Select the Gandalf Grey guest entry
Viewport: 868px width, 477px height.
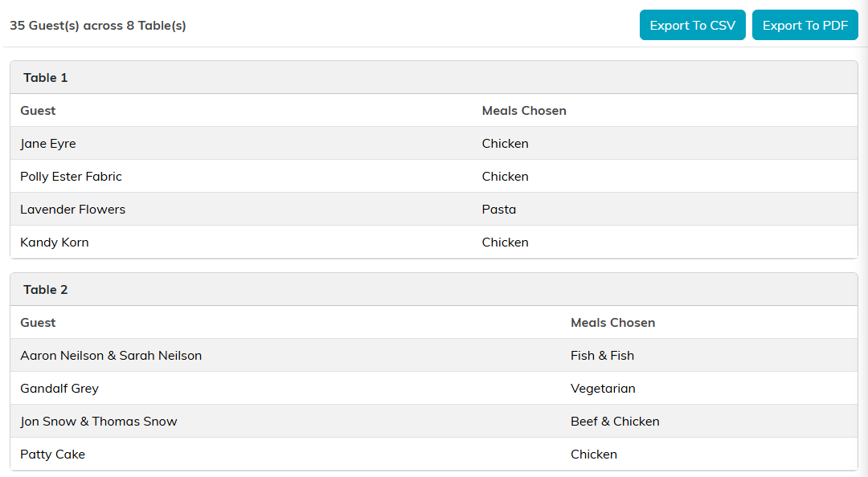[59, 389]
